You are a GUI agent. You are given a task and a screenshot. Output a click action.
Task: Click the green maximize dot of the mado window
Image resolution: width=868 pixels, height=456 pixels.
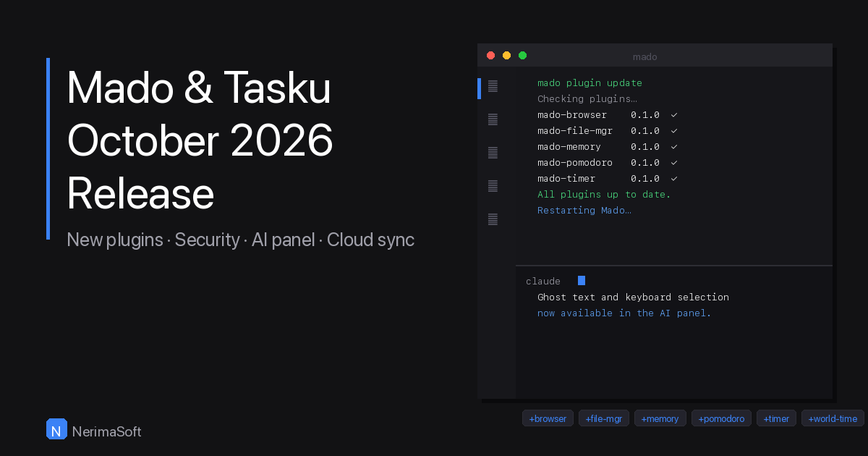coord(522,56)
